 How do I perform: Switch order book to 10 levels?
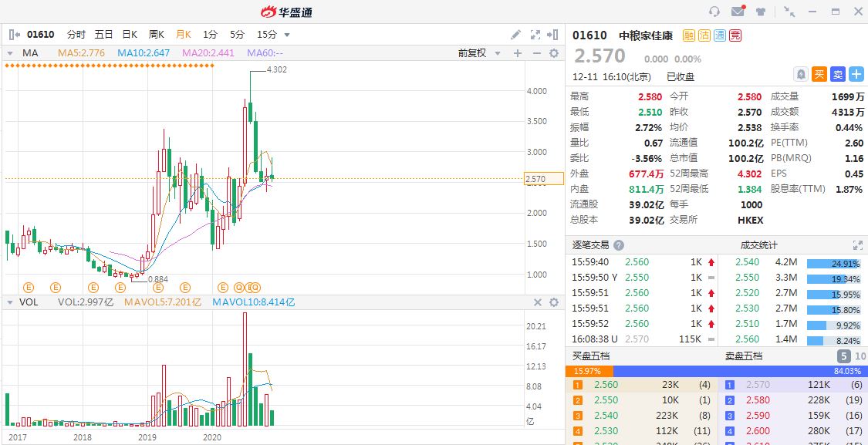pyautogui.click(x=860, y=356)
